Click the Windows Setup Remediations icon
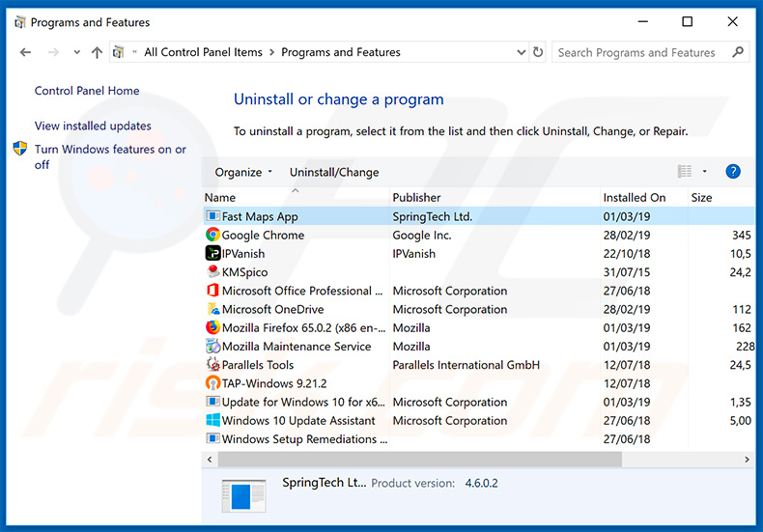Image resolution: width=763 pixels, height=532 pixels. tap(212, 438)
